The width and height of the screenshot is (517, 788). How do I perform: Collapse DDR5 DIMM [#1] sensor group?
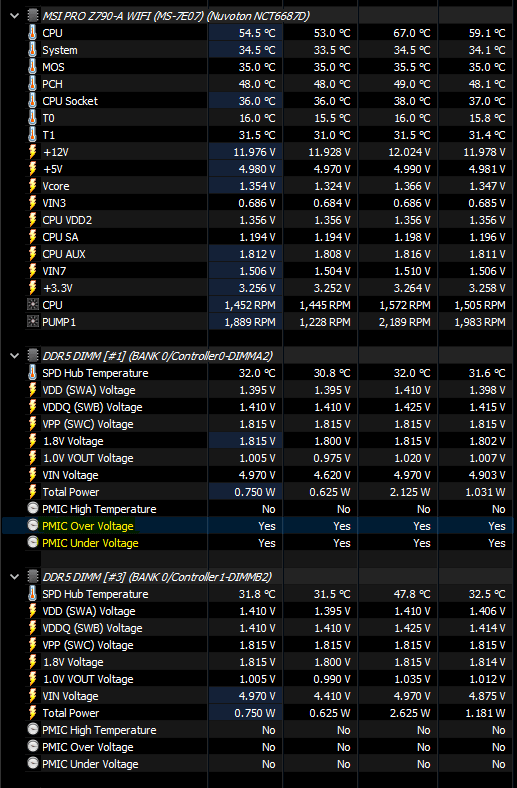[x=15, y=356]
